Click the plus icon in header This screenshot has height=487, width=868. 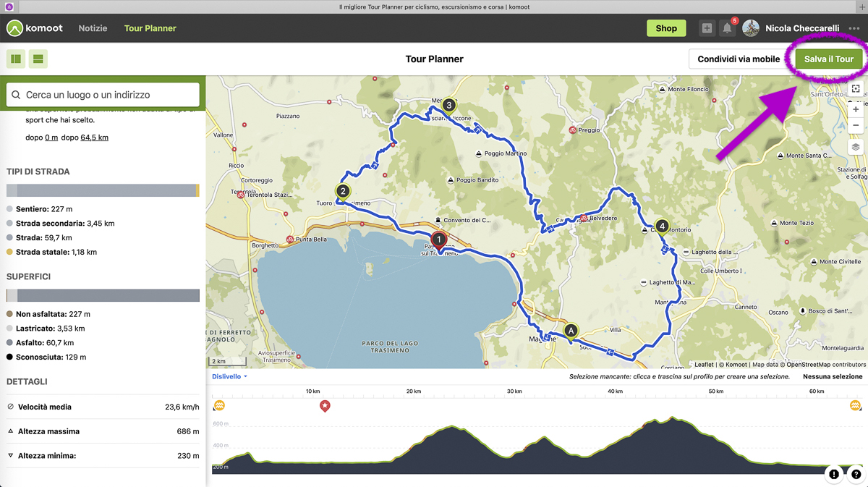[x=707, y=28]
